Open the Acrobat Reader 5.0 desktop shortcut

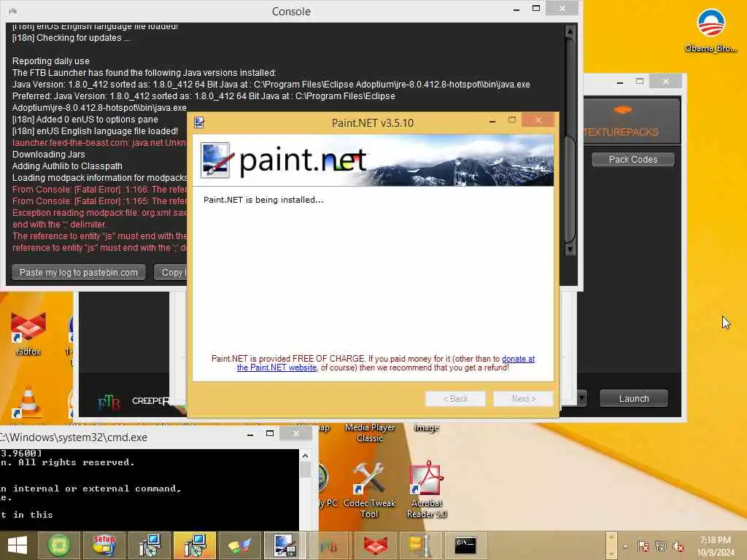tap(427, 491)
